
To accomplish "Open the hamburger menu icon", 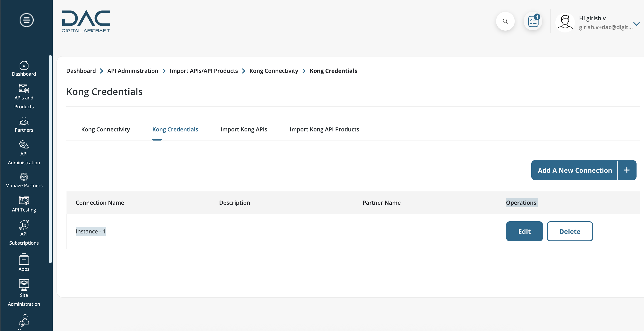I will coord(27,20).
